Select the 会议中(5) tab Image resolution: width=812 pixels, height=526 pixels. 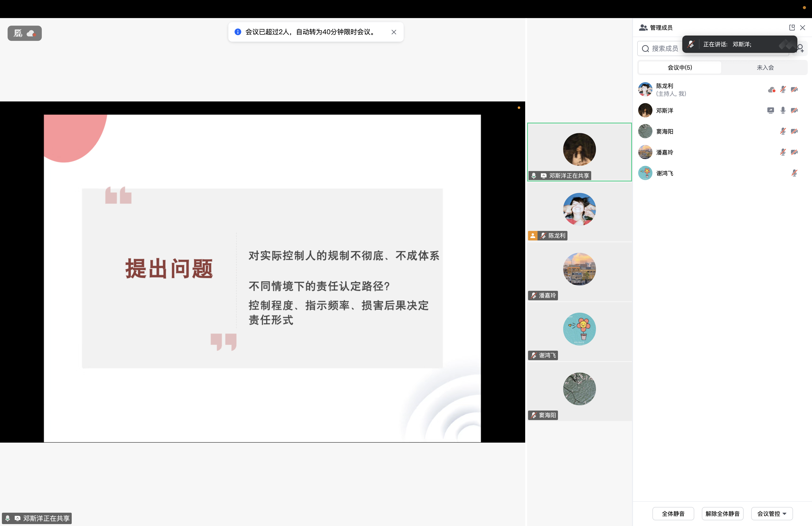tap(680, 67)
